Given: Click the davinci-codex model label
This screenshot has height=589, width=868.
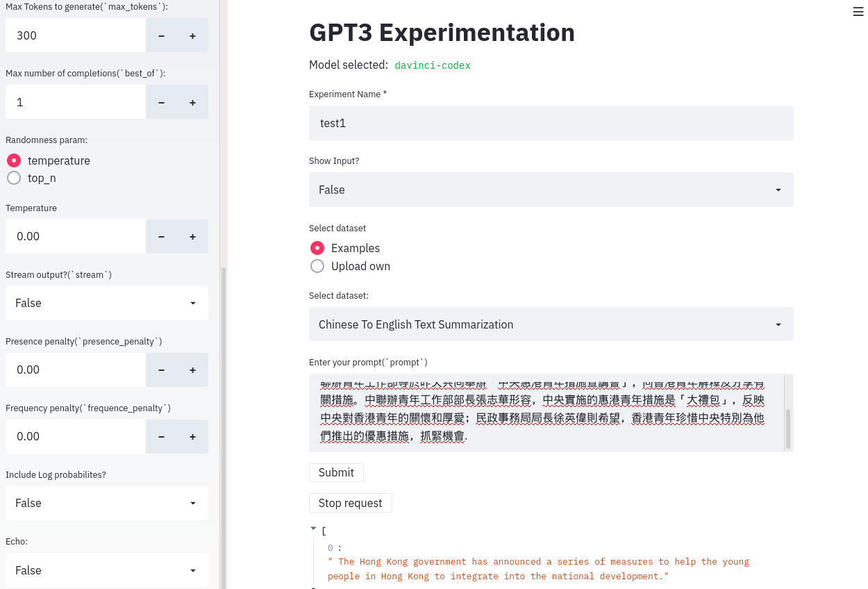Looking at the screenshot, I should coord(433,65).
